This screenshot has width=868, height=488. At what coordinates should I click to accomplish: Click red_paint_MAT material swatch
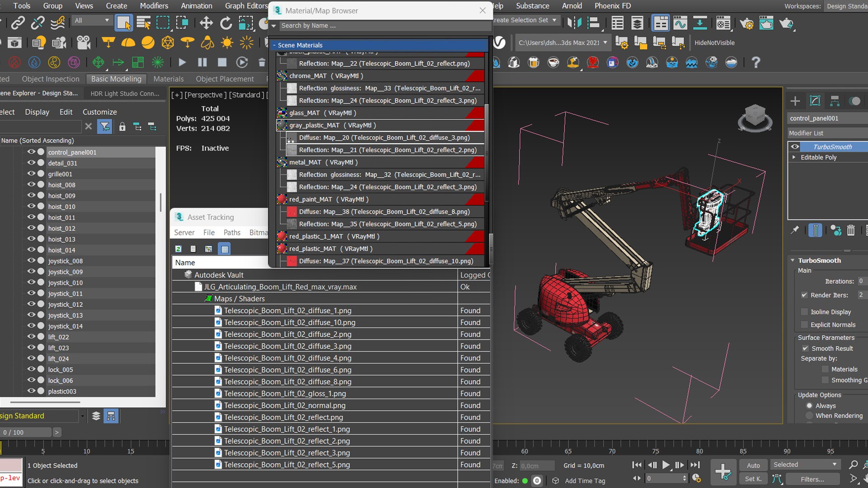point(282,199)
